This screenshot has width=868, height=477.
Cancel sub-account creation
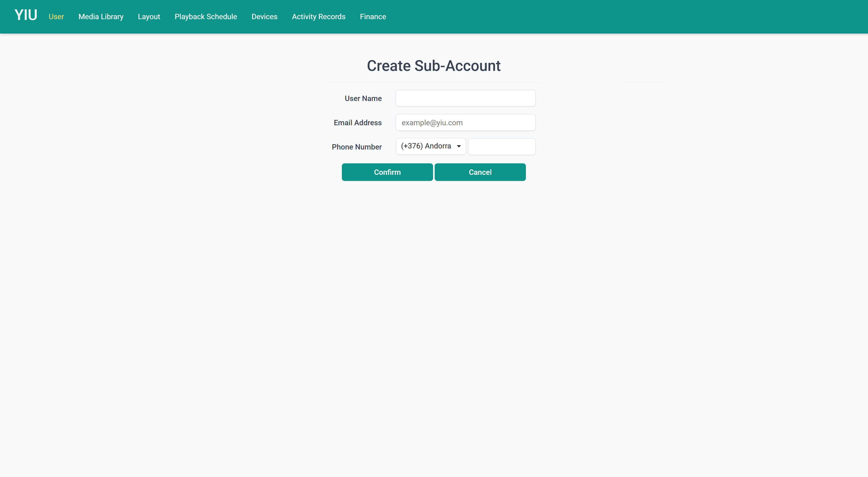coord(480,172)
